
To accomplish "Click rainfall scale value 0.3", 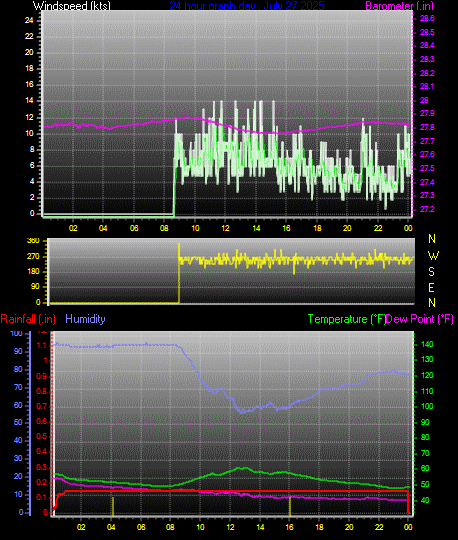I will (x=42, y=467).
